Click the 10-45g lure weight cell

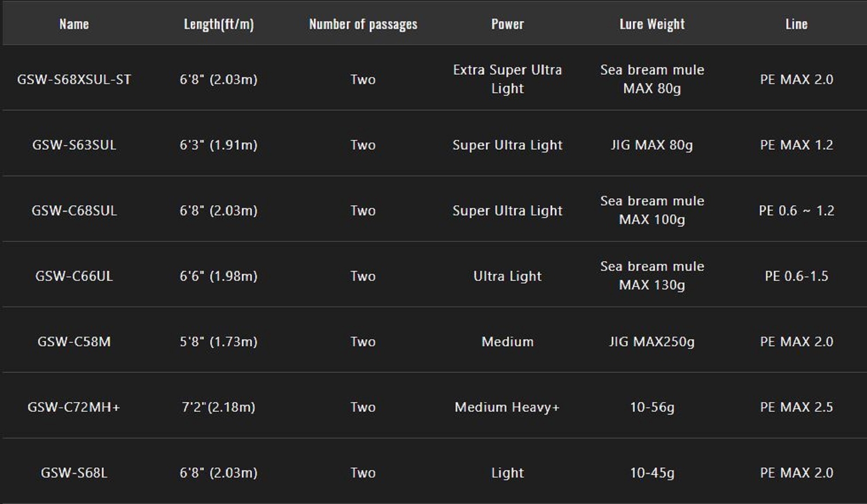[x=652, y=473]
